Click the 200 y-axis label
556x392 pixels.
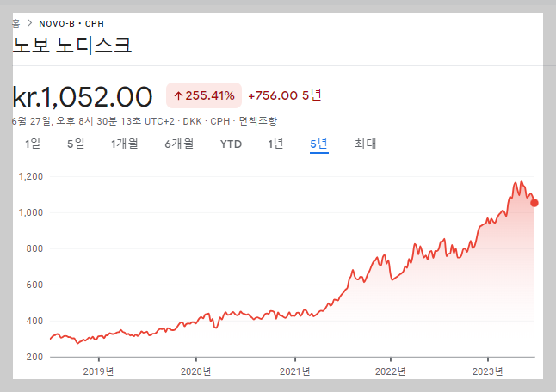tap(34, 357)
